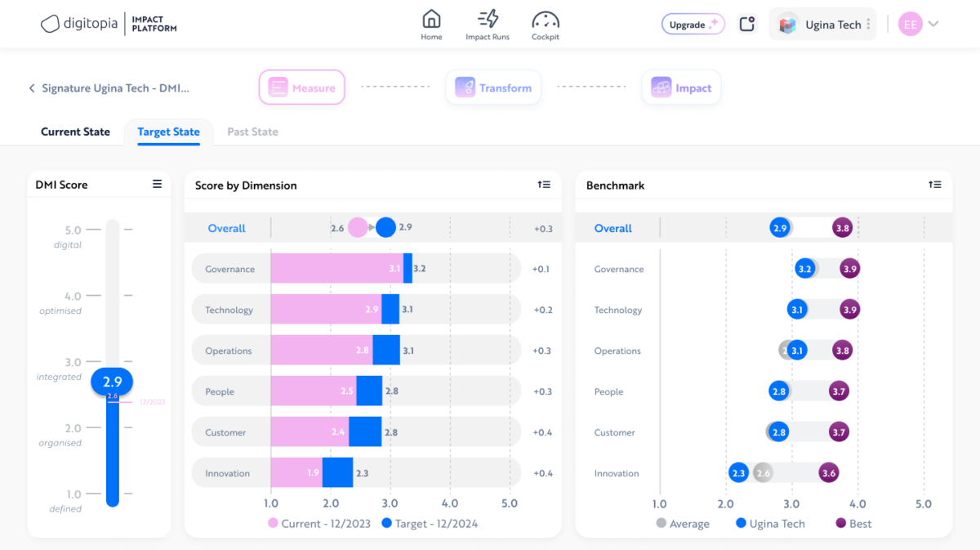
Task: Go back using Signature Ugina Tech chevron
Action: click(x=32, y=88)
